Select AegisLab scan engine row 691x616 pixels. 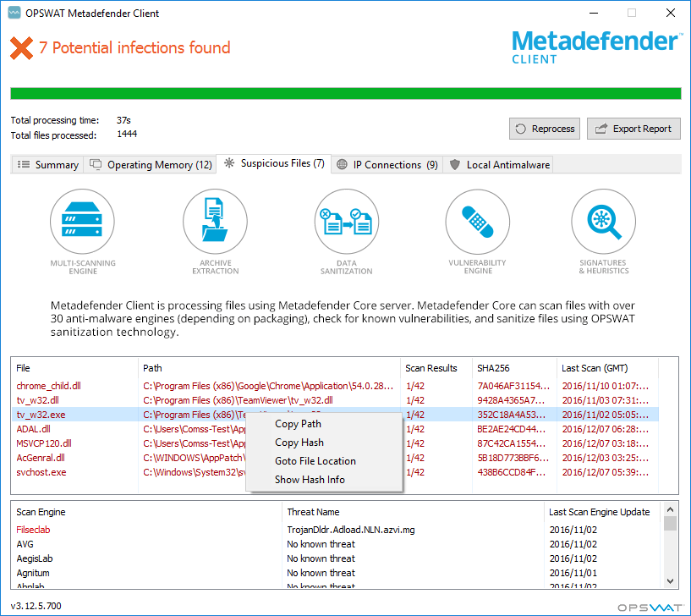pyautogui.click(x=337, y=558)
